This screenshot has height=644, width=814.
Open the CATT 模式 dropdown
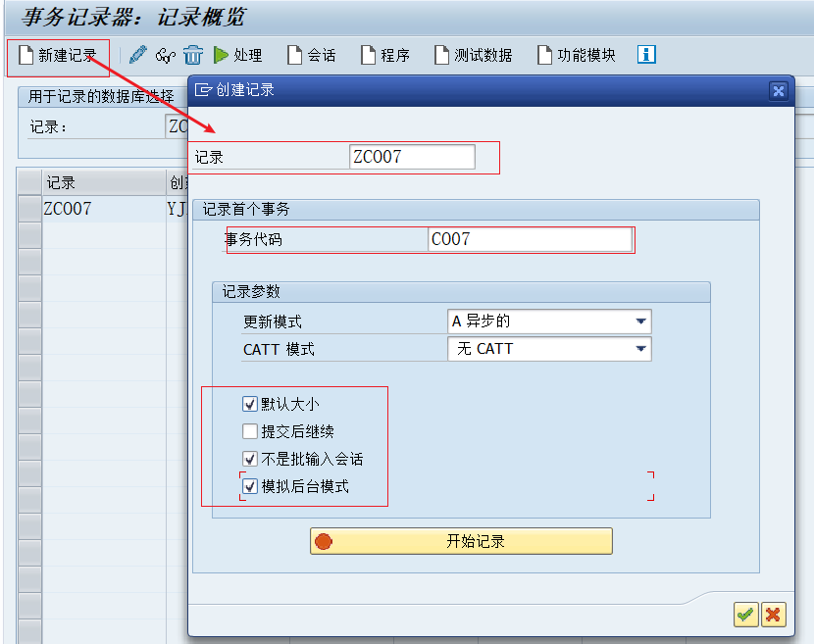click(549, 349)
